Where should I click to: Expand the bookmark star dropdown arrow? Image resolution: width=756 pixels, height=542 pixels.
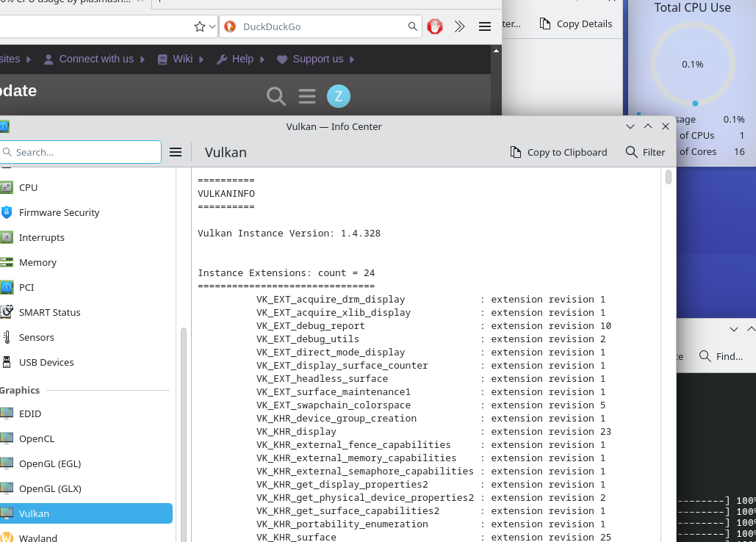[212, 26]
